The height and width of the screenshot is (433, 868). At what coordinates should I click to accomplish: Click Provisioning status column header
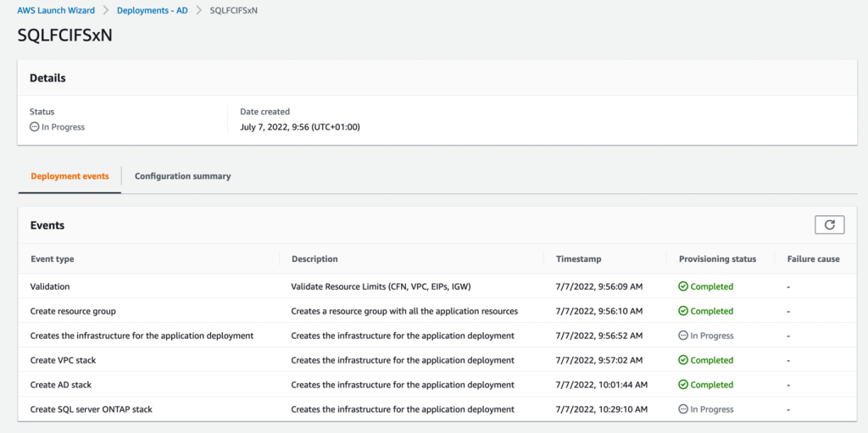coord(717,258)
